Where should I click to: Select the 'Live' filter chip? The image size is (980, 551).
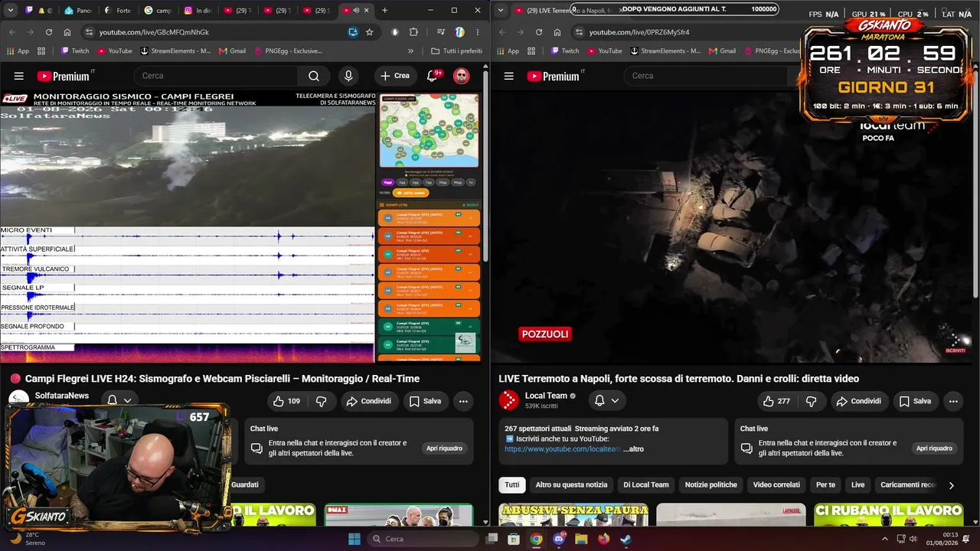pyautogui.click(x=858, y=485)
